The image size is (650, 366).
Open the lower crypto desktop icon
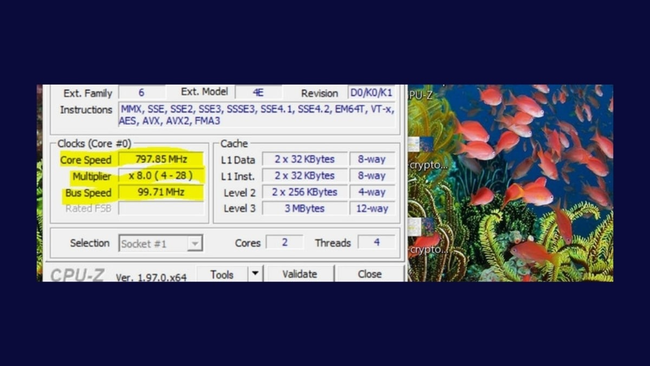coord(427,236)
